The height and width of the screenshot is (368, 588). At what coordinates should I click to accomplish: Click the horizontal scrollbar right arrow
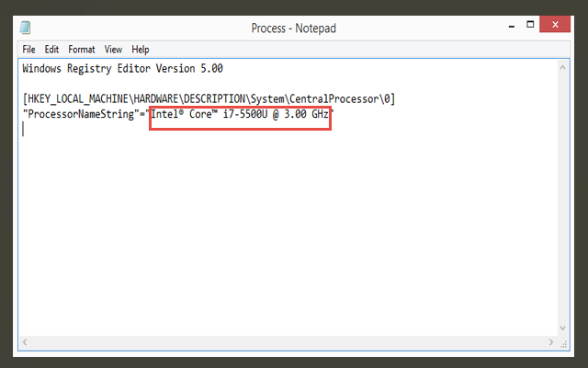(x=551, y=342)
